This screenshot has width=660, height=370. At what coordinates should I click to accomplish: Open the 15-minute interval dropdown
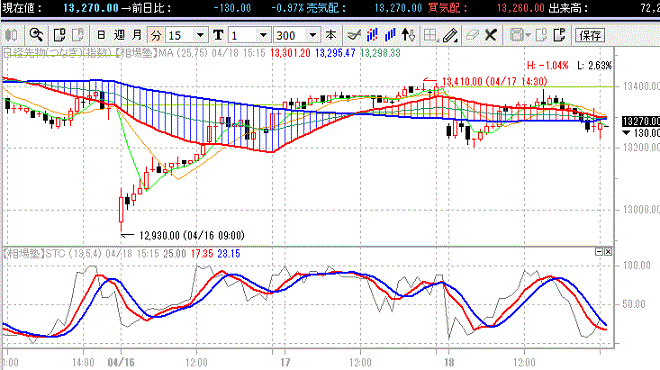[x=200, y=35]
